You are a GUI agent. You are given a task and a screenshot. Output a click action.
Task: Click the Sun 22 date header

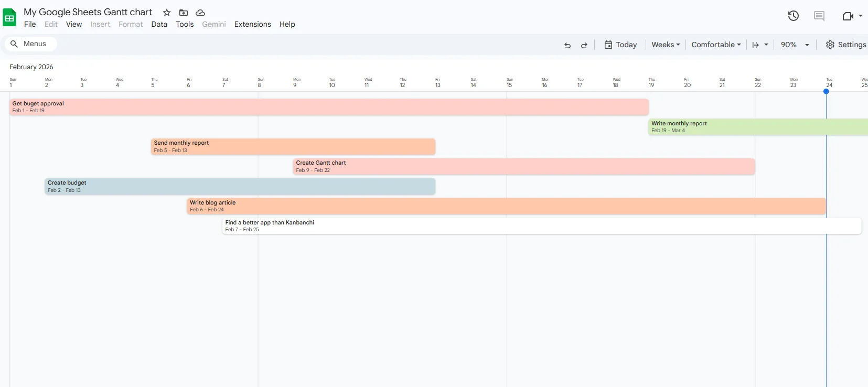(758, 83)
